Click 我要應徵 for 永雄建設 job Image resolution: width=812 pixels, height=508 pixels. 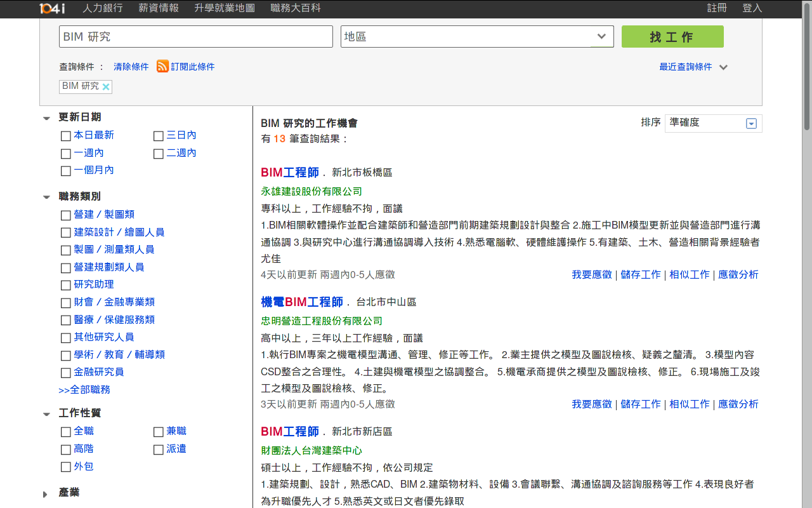coord(592,274)
